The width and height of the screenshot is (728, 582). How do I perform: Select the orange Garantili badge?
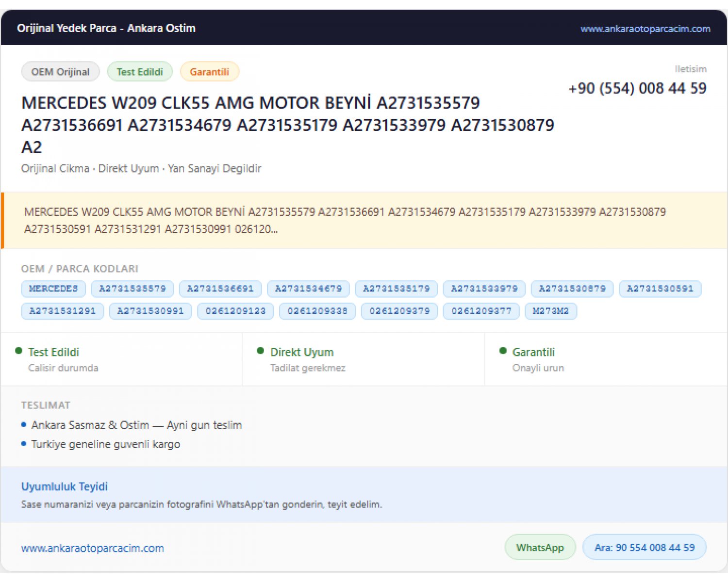(210, 72)
